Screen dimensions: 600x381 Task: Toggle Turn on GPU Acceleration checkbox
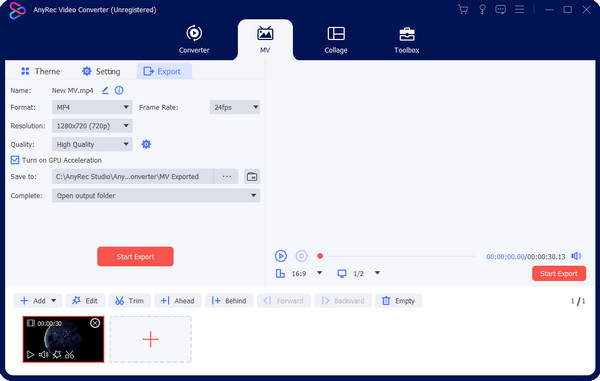15,160
